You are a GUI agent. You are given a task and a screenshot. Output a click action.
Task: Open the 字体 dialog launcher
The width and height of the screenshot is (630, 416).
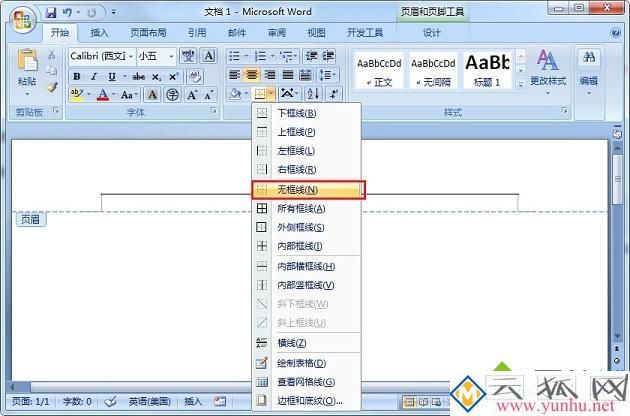213,111
